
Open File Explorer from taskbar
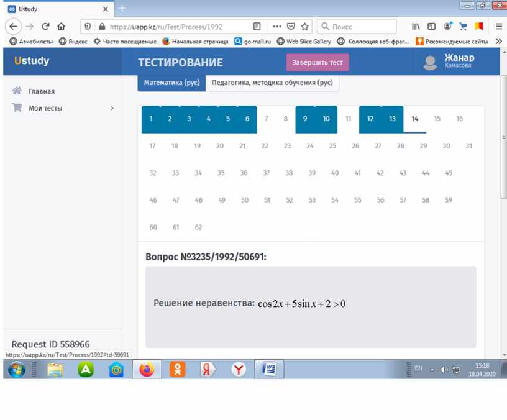point(55,370)
